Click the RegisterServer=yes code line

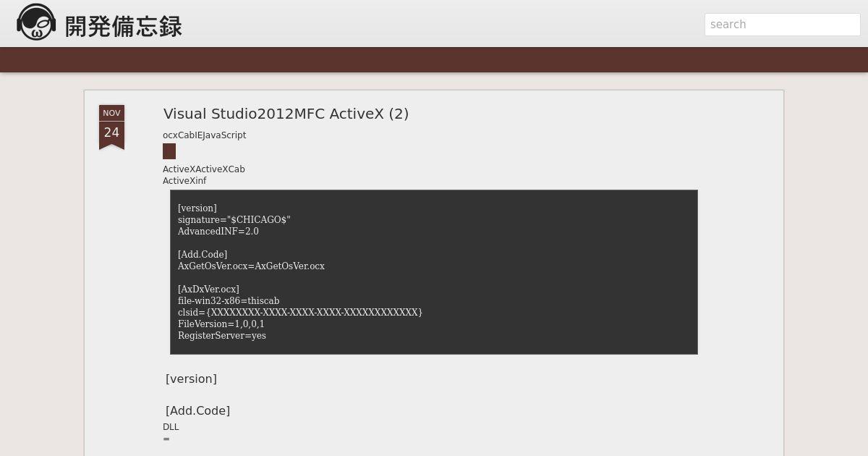222,336
